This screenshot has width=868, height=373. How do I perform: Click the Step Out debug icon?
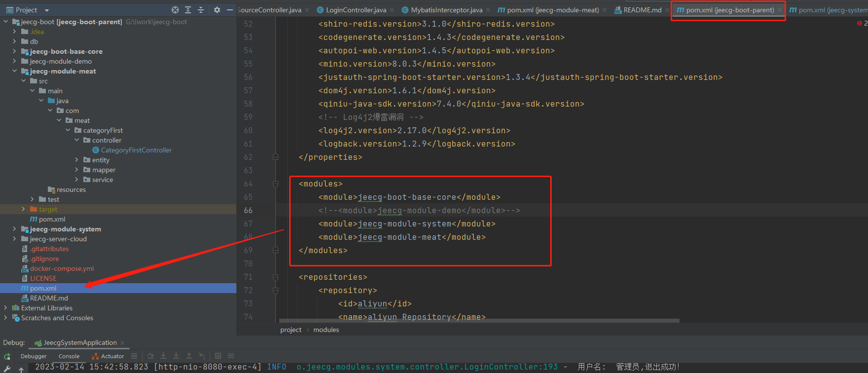(x=189, y=356)
